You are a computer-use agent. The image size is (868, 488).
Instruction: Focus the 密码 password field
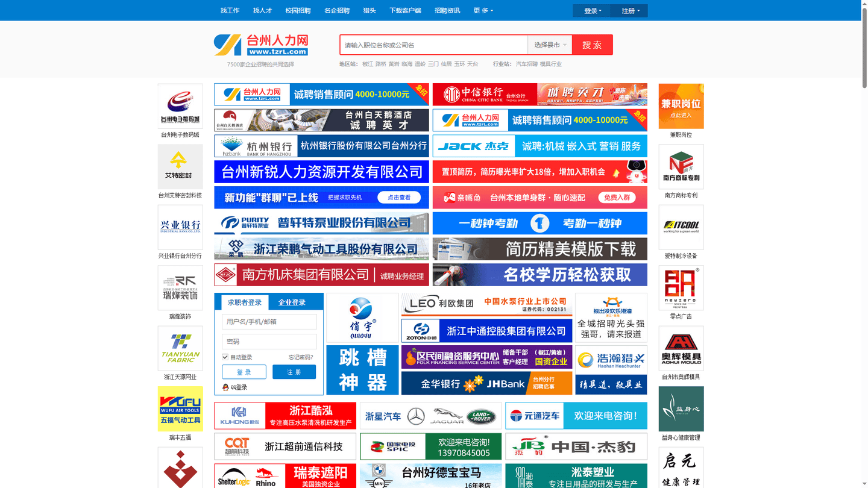click(269, 342)
